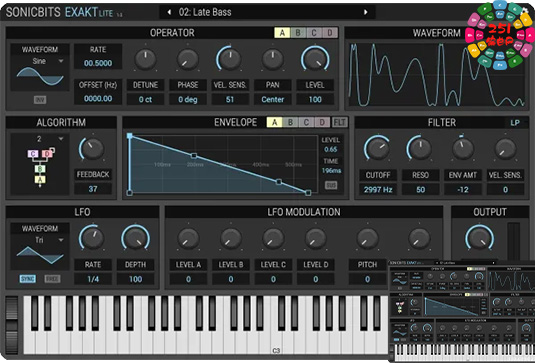Image resolution: width=535 pixels, height=363 pixels.
Task: Click the Operator PHASE knob
Action: 188,59
